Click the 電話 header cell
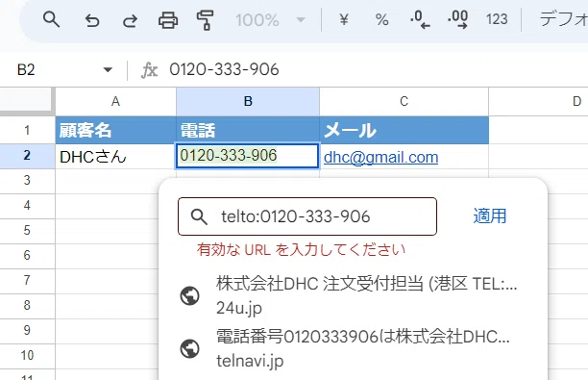 (x=248, y=130)
